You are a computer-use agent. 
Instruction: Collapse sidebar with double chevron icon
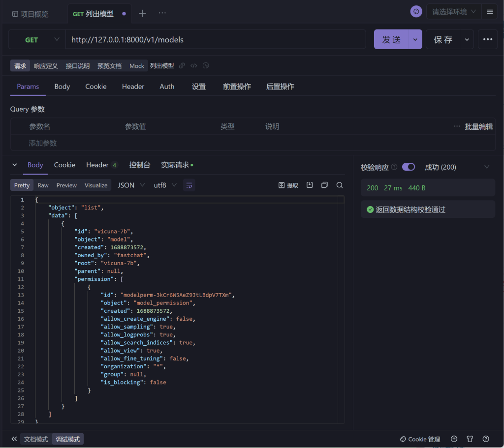[14, 439]
